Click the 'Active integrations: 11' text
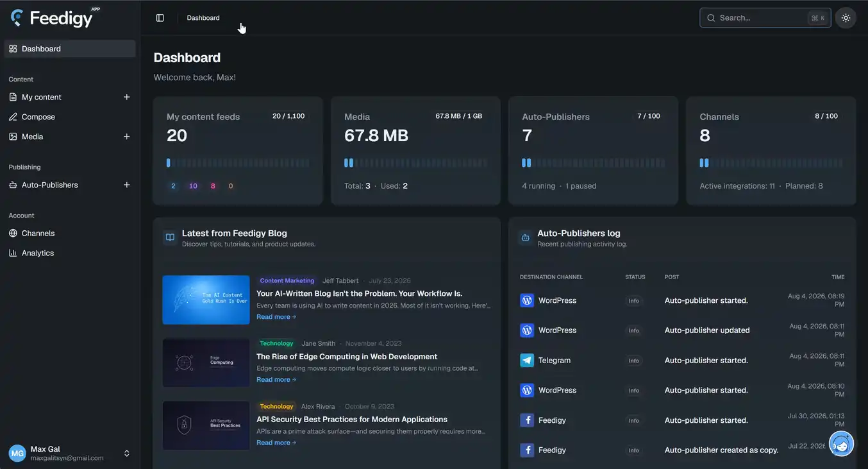 pyautogui.click(x=737, y=186)
